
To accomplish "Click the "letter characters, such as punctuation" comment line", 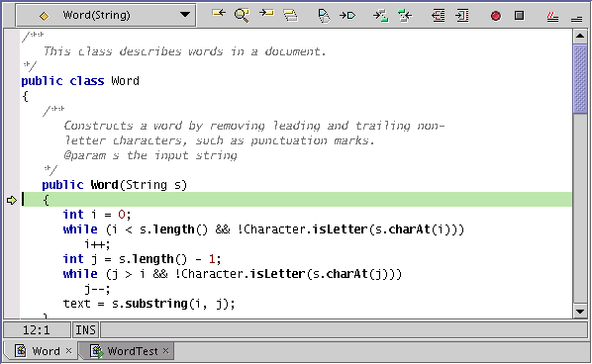I will (x=219, y=140).
